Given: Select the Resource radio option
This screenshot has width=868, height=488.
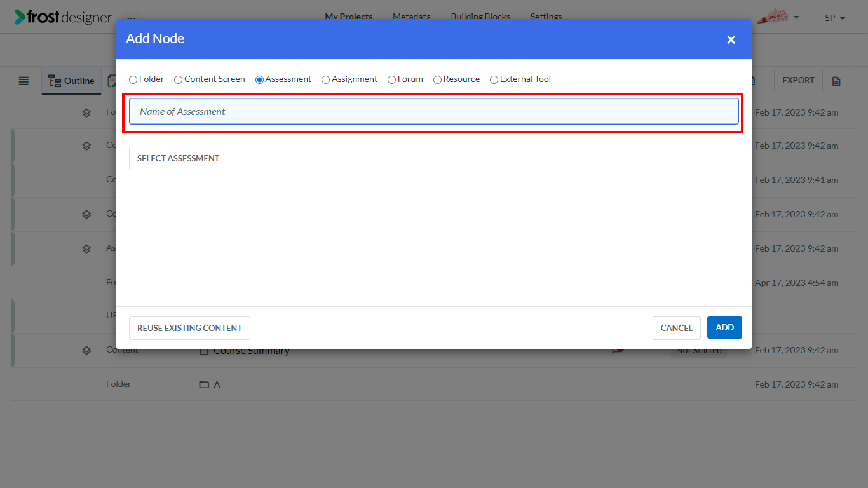Looking at the screenshot, I should tap(438, 79).
